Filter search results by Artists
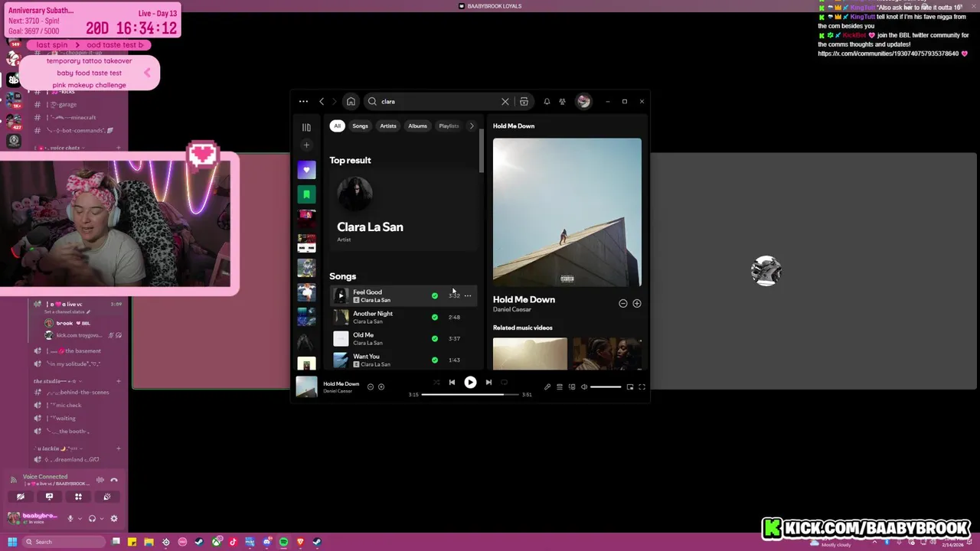 [x=388, y=126]
